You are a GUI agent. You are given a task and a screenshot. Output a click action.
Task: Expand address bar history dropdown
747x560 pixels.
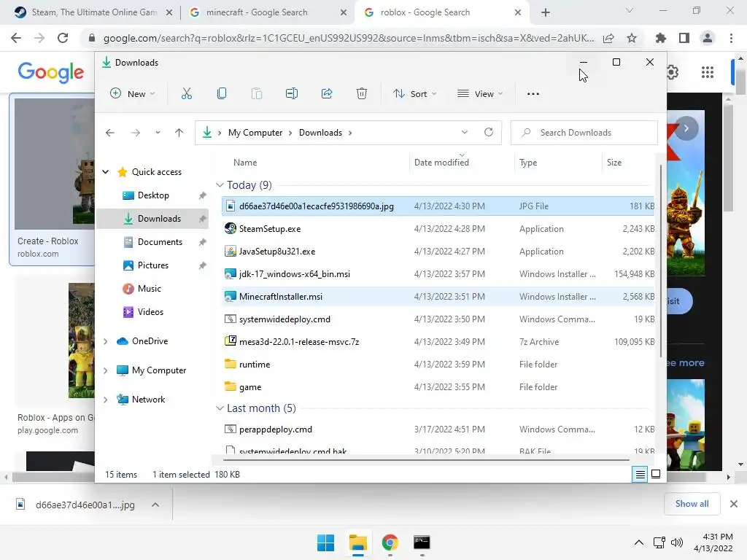click(465, 133)
